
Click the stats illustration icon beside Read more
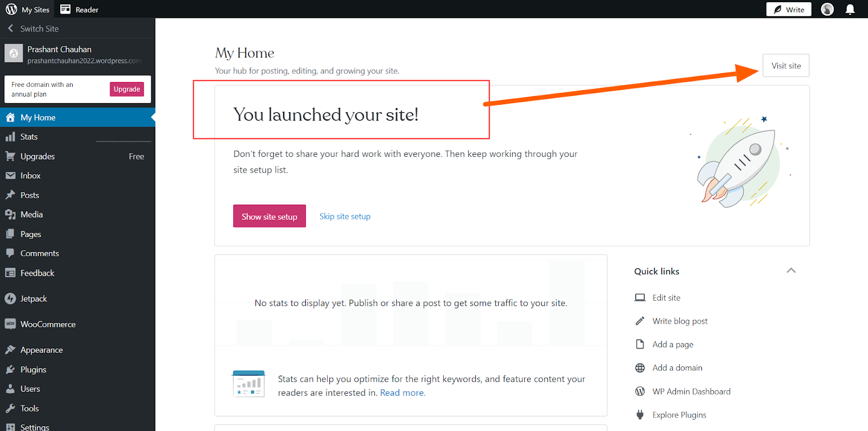249,384
